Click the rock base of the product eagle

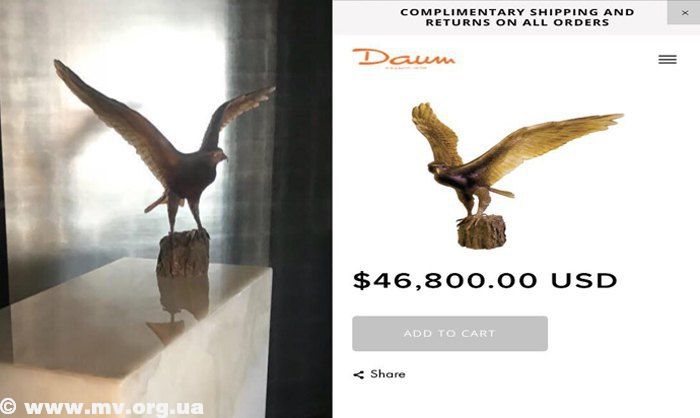[481, 232]
